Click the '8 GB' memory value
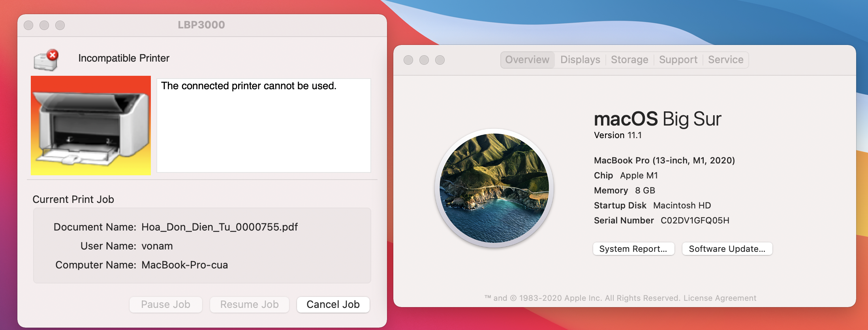Image resolution: width=868 pixels, height=330 pixels. point(645,190)
